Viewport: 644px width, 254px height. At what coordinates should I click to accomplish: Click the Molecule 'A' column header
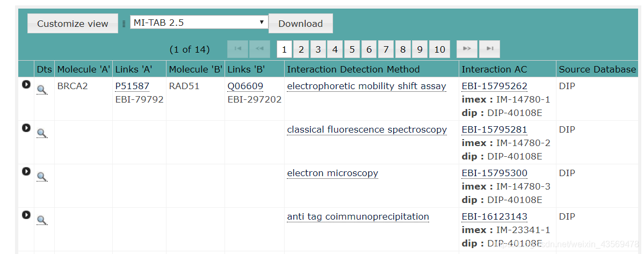coord(84,69)
